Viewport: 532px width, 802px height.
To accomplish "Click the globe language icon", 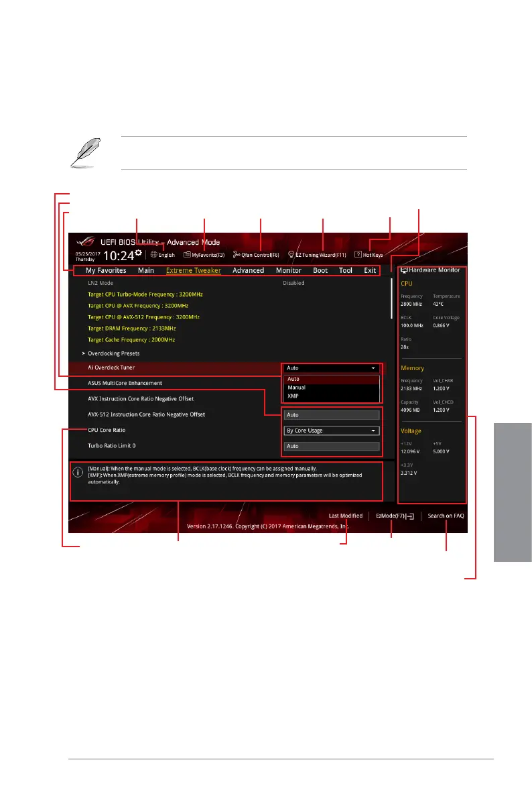I will point(154,255).
